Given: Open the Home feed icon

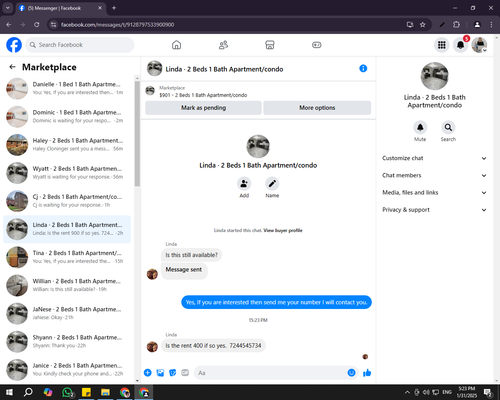Looking at the screenshot, I should [x=176, y=45].
